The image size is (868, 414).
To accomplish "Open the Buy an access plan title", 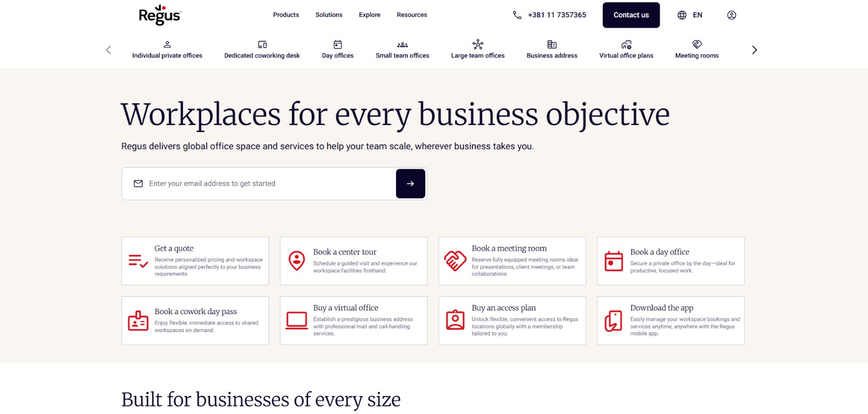I will click(x=503, y=308).
